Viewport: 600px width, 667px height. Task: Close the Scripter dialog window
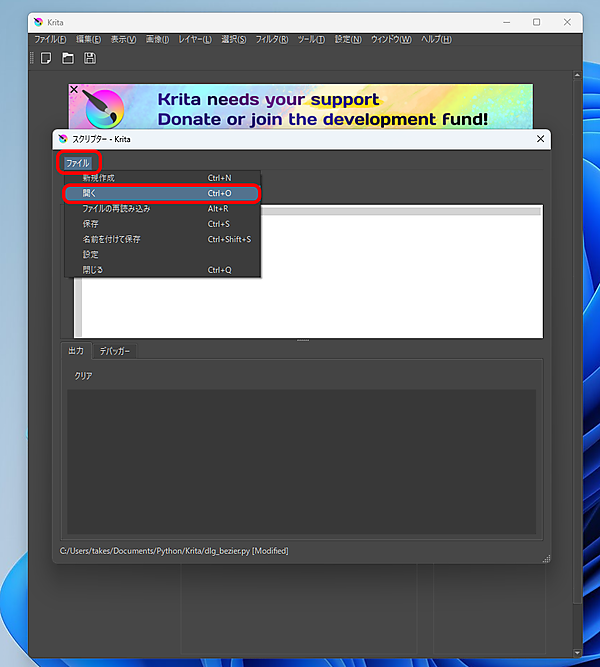point(540,139)
